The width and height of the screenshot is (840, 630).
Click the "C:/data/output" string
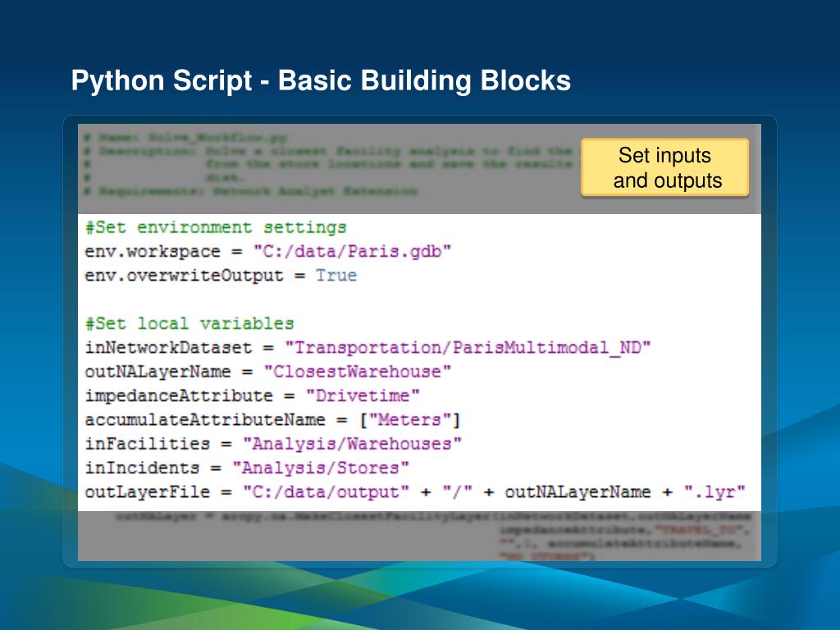pyautogui.click(x=326, y=492)
